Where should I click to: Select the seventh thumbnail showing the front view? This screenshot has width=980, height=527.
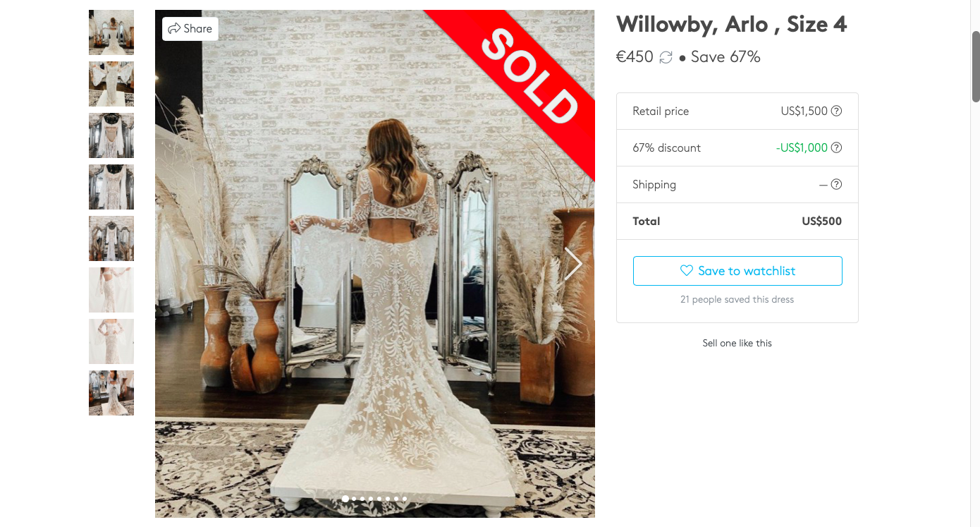pos(111,341)
